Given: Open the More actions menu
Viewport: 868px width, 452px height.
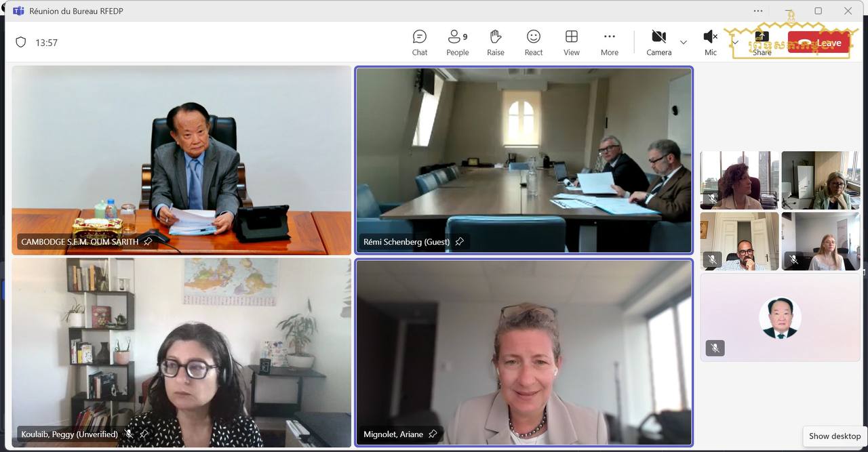Looking at the screenshot, I should coord(609,42).
